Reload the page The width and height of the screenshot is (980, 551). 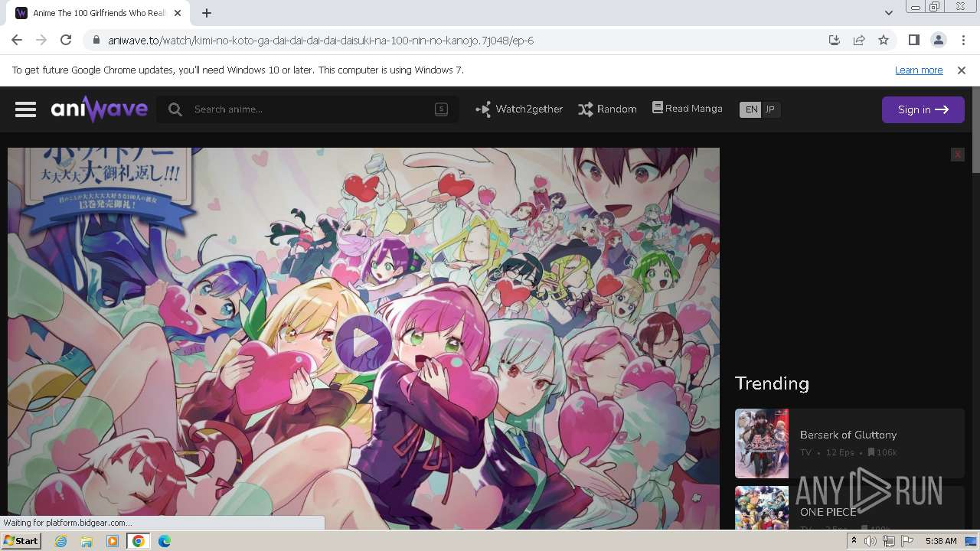66,40
